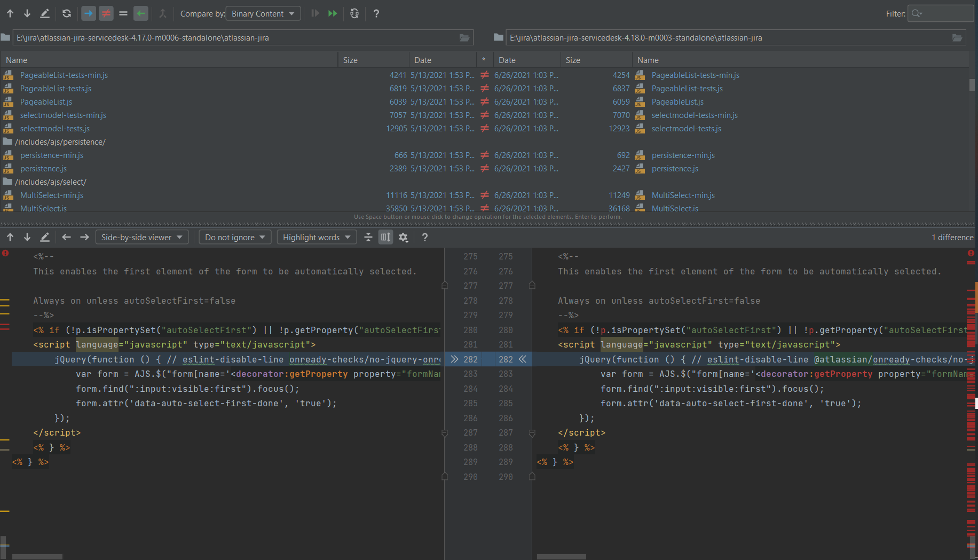Viewport: 978px width, 560px height.
Task: Sort by the right Date column header
Action: coord(527,60)
